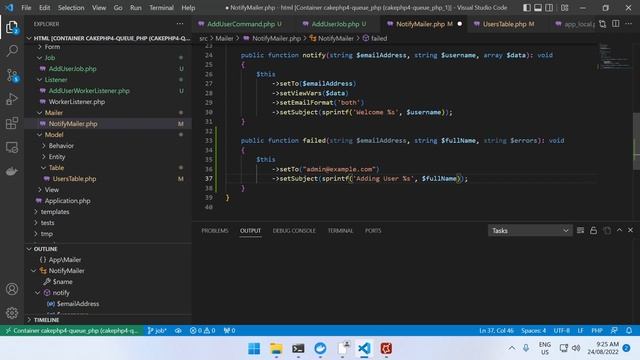640x360 pixels.
Task: Open the Extensions view
Action: (12, 123)
